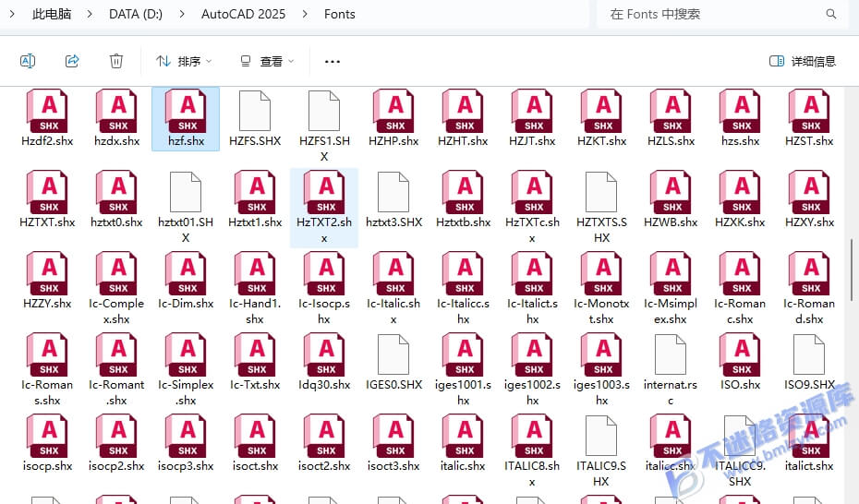The height and width of the screenshot is (504, 859).
Task: Expand chevron after AutoCAD 2025 breadcrumb
Action: click(305, 14)
